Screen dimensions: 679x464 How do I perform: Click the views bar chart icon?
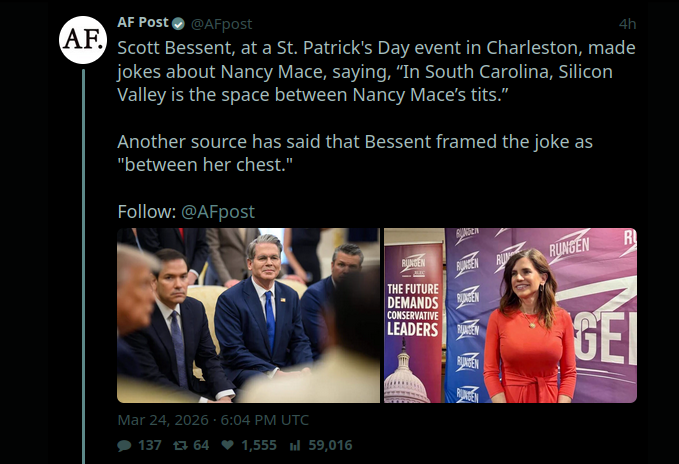[296, 445]
